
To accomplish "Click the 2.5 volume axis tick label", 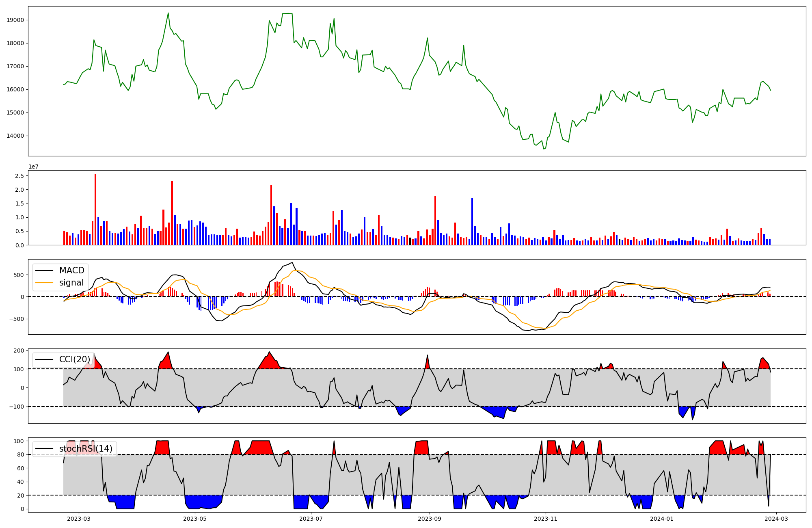I will point(19,176).
